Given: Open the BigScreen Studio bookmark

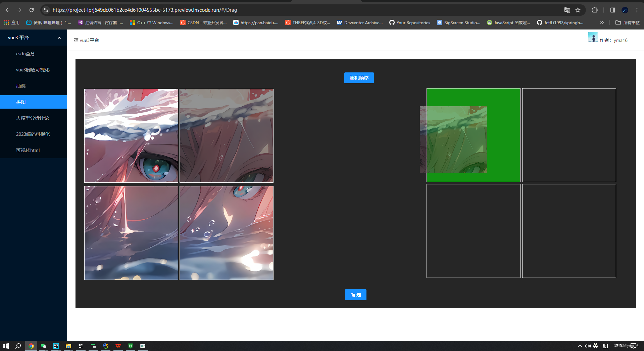Looking at the screenshot, I should 459,22.
